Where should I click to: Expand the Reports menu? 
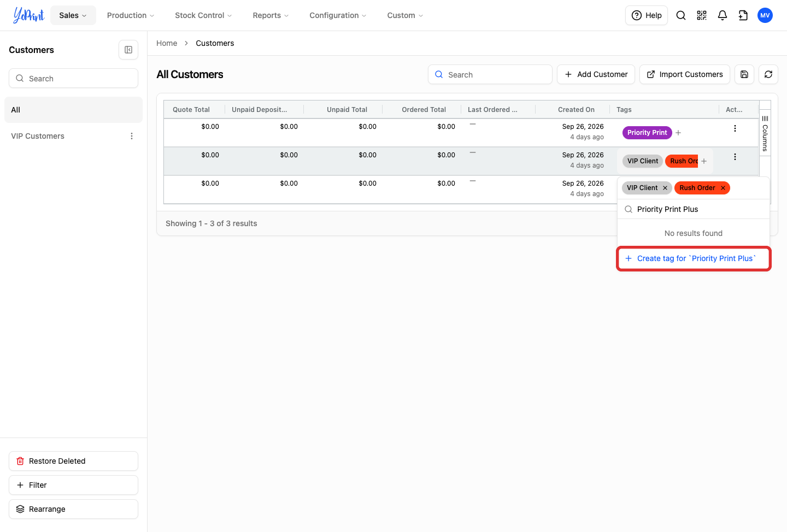tap(271, 15)
